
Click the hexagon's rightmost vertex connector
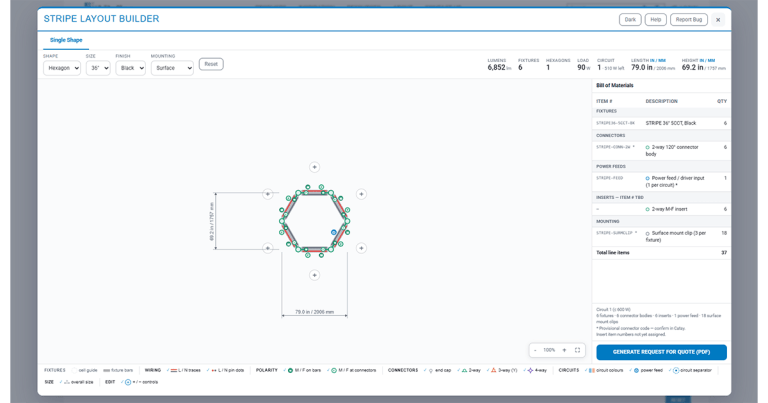[347, 221]
